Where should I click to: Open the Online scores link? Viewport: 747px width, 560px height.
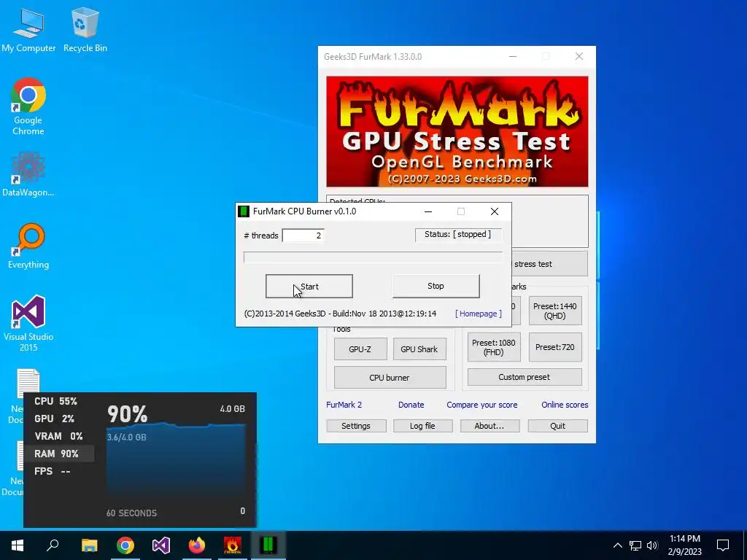pyautogui.click(x=565, y=405)
